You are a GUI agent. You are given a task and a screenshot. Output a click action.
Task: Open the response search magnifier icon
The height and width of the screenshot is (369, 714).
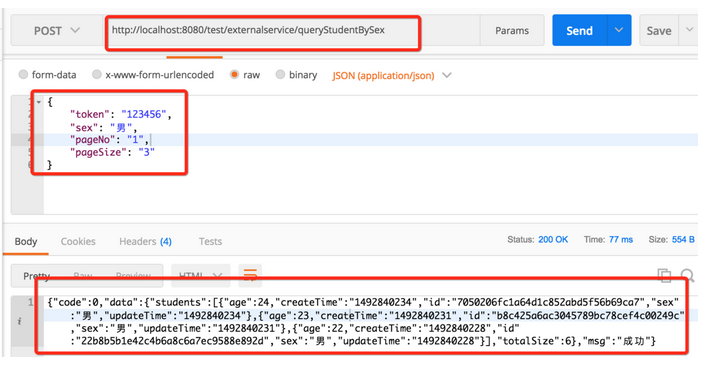click(x=688, y=275)
